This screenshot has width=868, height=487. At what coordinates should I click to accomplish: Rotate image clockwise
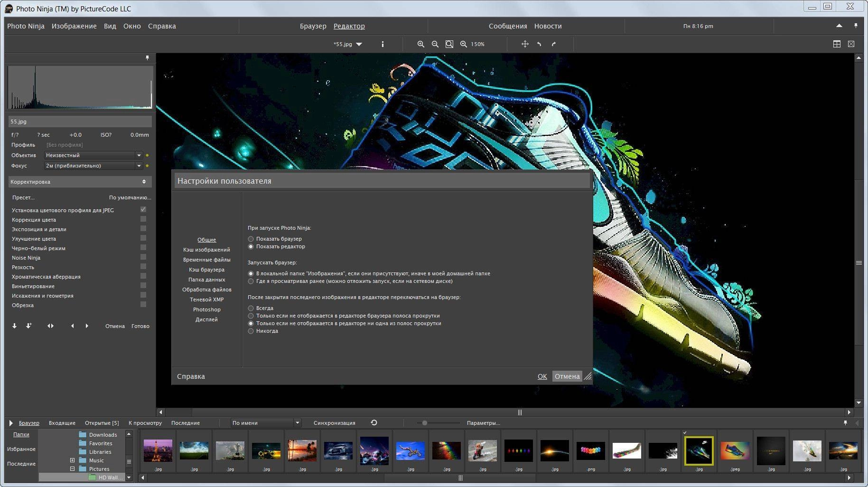553,44
